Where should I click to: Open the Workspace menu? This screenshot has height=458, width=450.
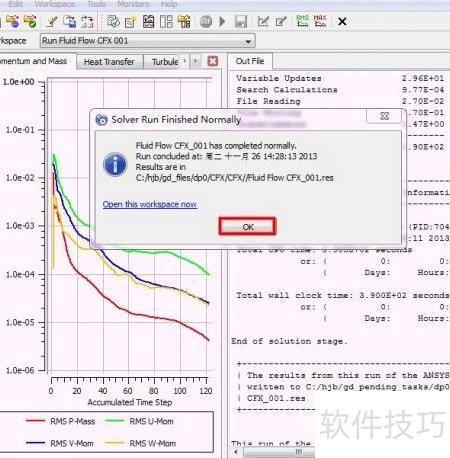(55, 4)
